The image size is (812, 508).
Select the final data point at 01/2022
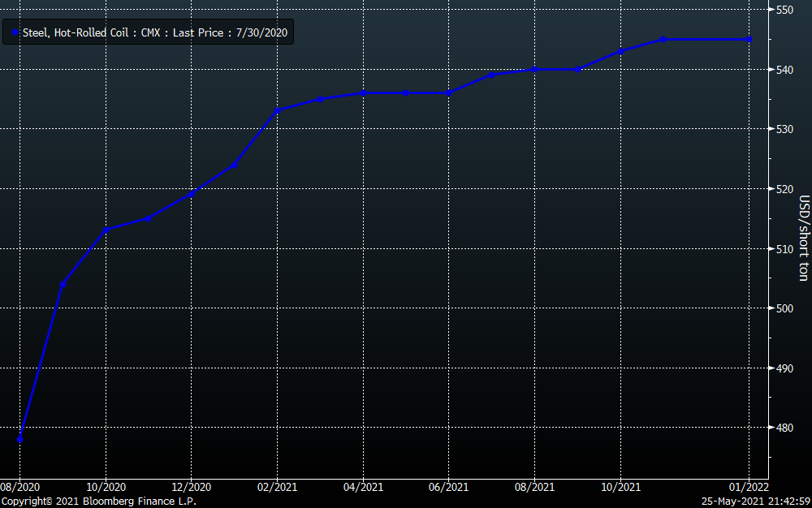[x=749, y=39]
